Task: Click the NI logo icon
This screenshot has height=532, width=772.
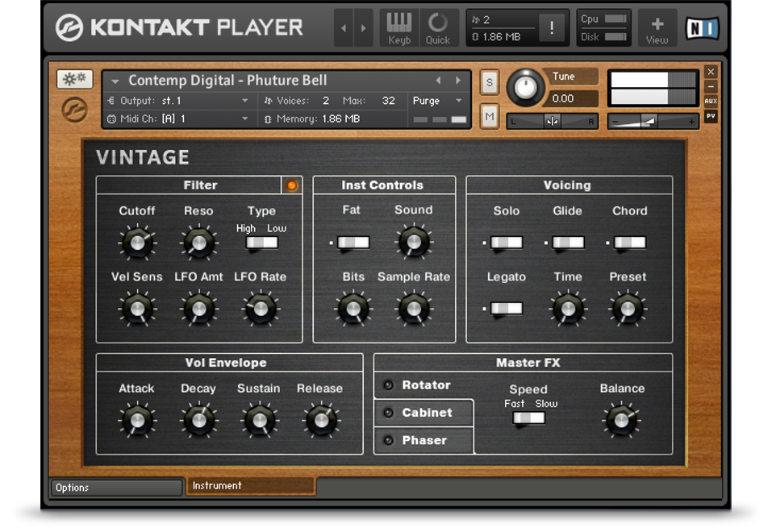Action: 702,28
